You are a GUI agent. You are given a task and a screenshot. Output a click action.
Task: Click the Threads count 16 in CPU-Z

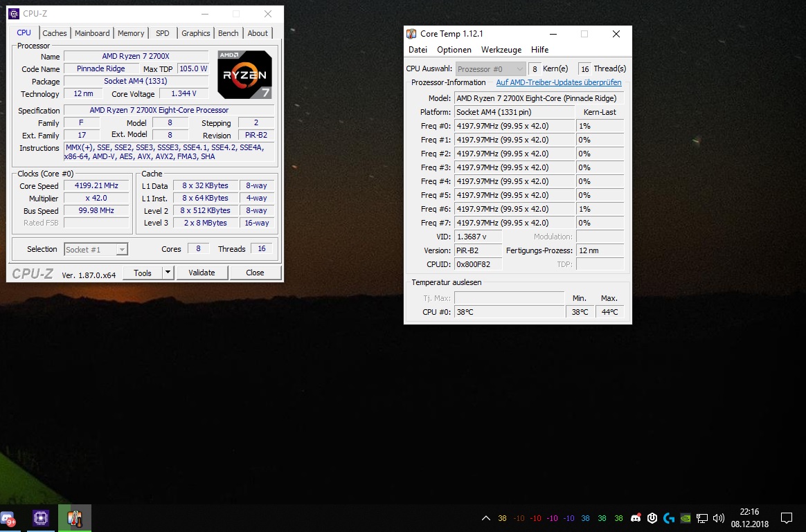pyautogui.click(x=262, y=248)
